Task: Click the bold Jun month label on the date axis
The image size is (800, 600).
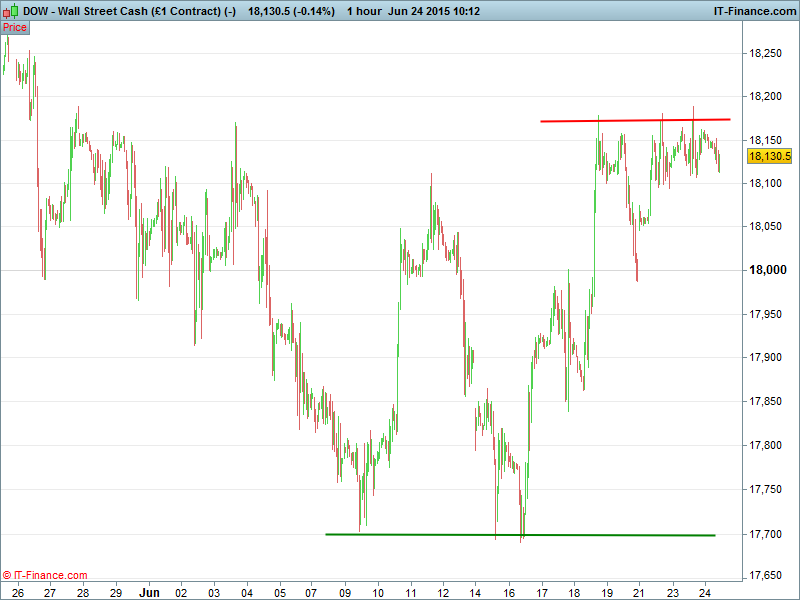Action: [149, 591]
